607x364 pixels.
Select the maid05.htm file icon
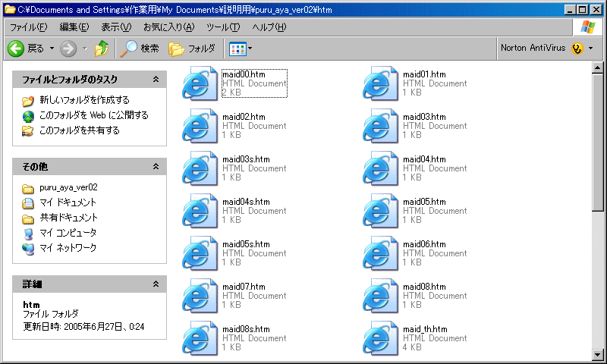click(381, 212)
